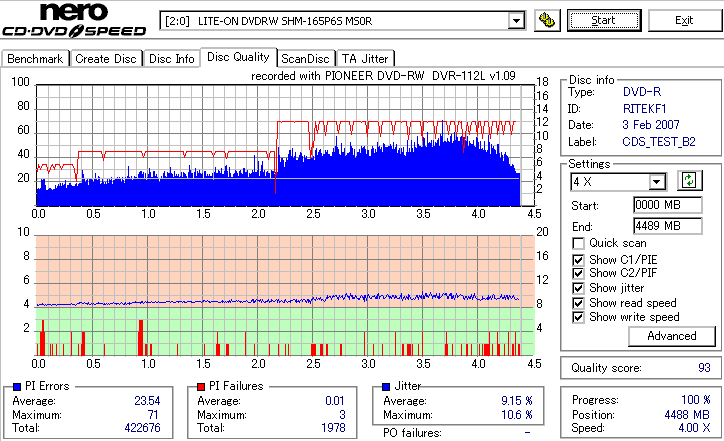
Task: Click the blue Jitter legend square
Action: pos(386,387)
